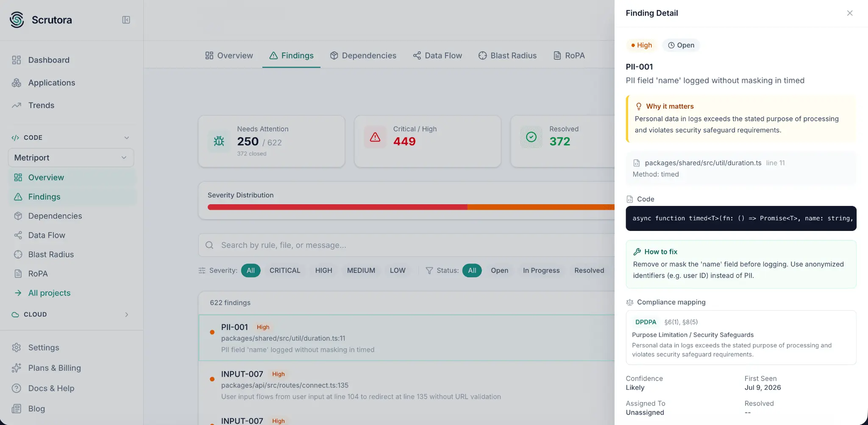The width and height of the screenshot is (868, 425).
Task: Close the Finding Detail panel
Action: pyautogui.click(x=849, y=13)
